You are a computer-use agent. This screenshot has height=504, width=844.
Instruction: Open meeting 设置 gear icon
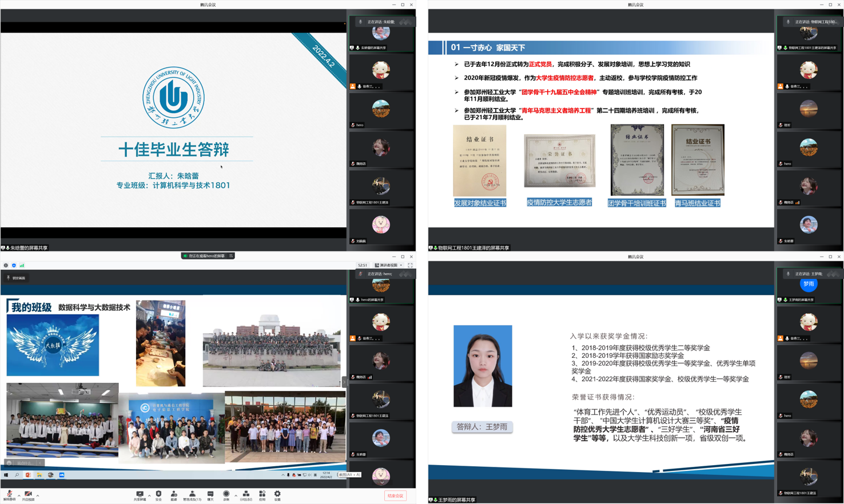[x=277, y=495]
